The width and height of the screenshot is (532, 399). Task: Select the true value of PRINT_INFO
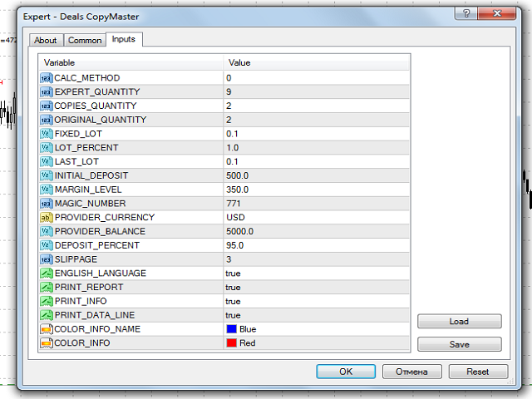pos(233,301)
